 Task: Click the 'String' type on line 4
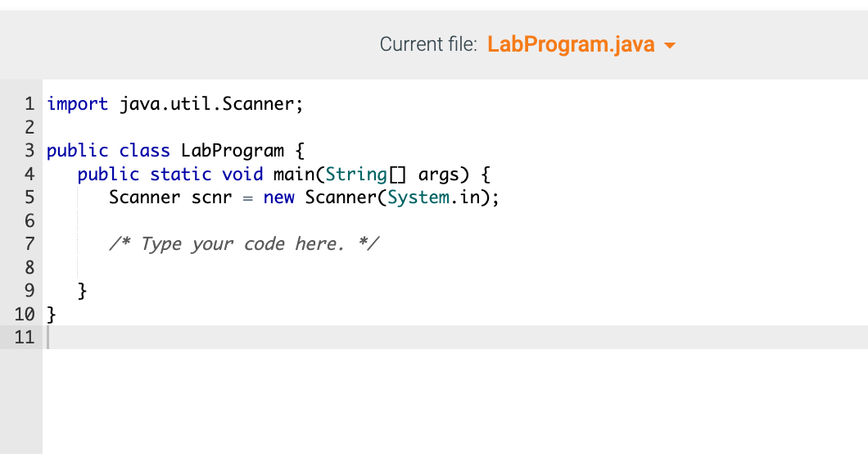click(x=356, y=175)
